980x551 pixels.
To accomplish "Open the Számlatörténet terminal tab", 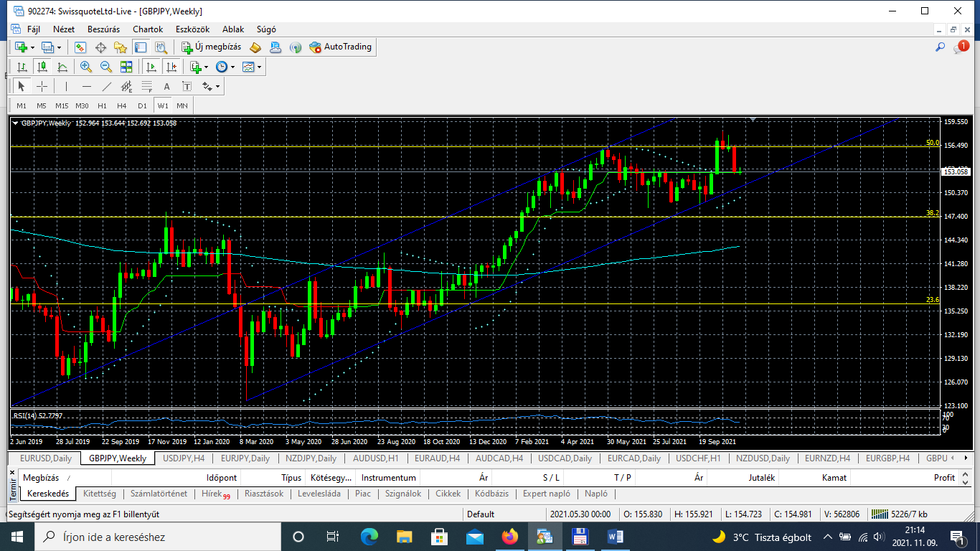I will [x=159, y=494].
